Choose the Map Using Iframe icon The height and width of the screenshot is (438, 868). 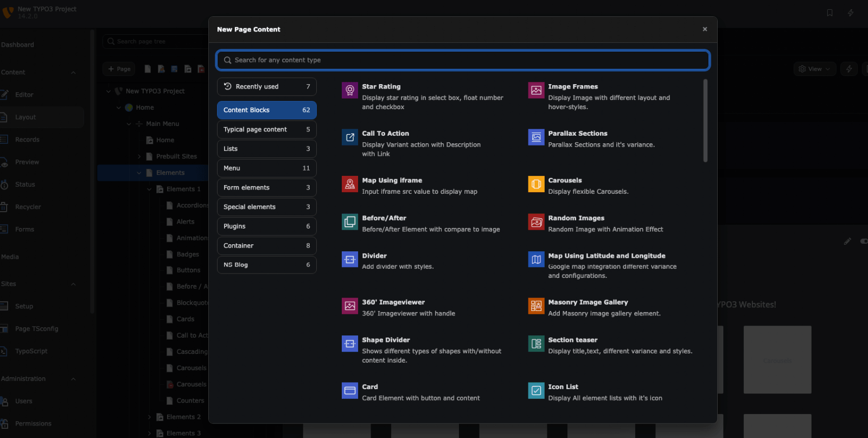tap(350, 184)
